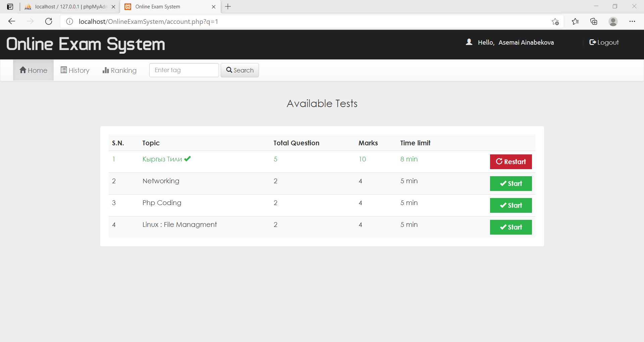
Task: Start the Linux : File Managment test
Action: [x=511, y=227]
